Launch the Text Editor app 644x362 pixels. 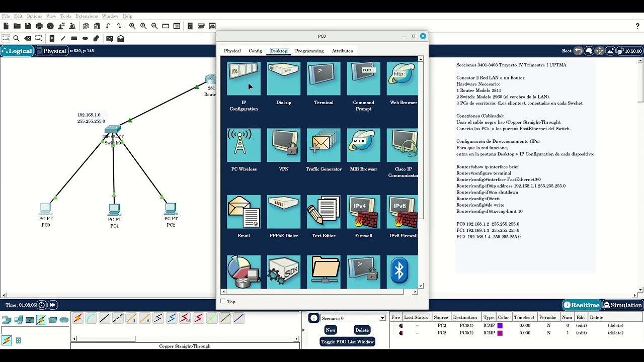click(x=324, y=212)
